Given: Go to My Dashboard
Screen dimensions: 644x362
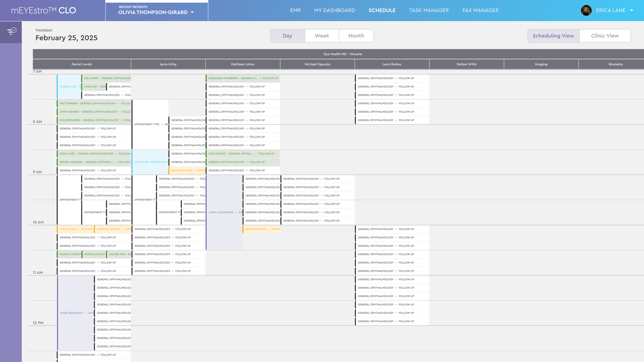Looking at the screenshot, I should coord(334,11).
